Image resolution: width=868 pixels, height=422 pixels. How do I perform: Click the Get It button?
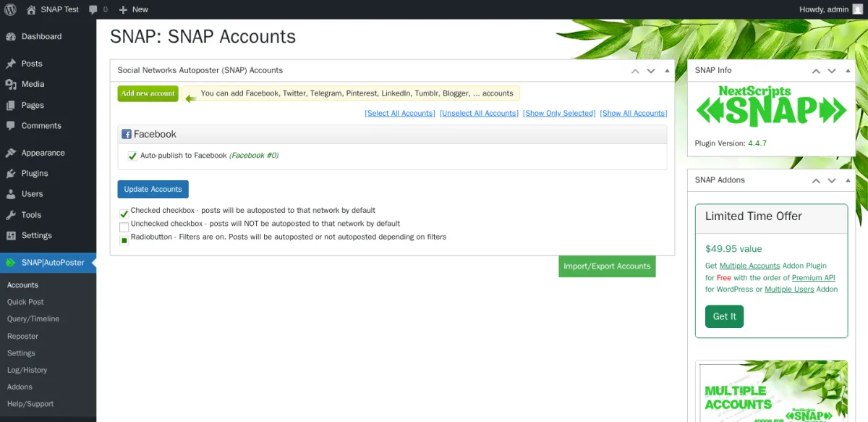724,316
